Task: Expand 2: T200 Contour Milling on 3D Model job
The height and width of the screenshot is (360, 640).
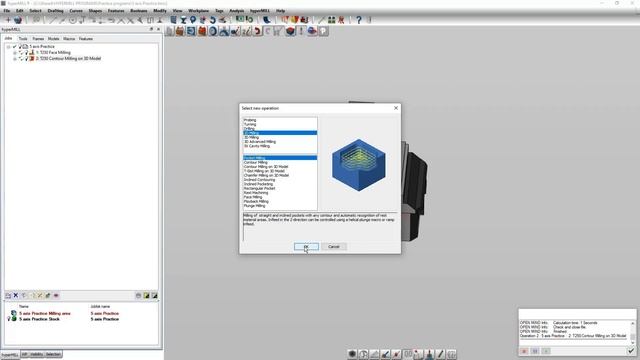Action: 15,59
